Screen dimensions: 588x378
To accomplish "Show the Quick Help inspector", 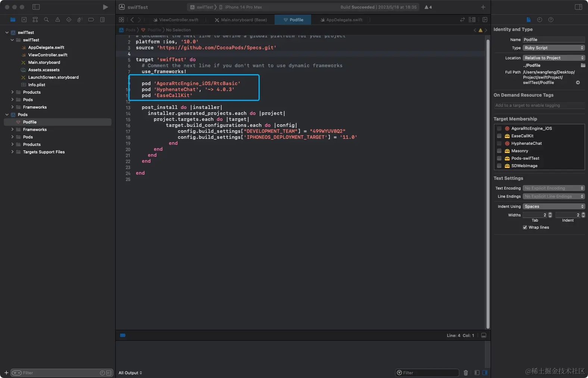I will point(551,20).
